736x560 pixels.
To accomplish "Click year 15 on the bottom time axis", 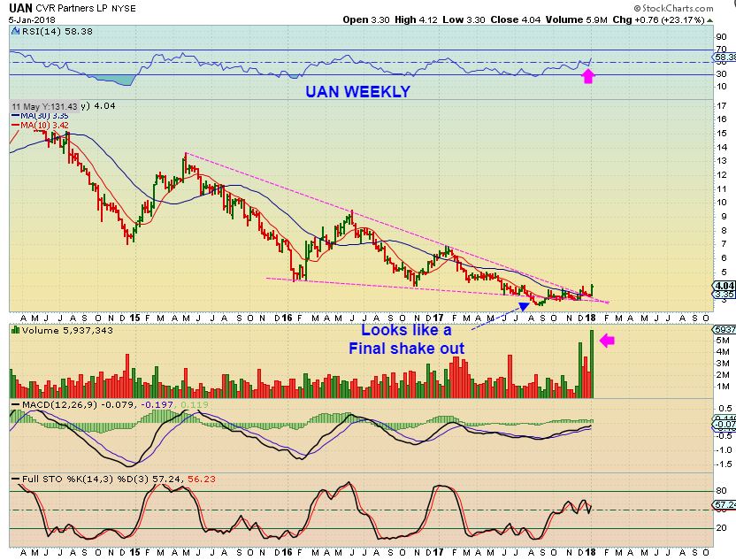I will pos(134,552).
